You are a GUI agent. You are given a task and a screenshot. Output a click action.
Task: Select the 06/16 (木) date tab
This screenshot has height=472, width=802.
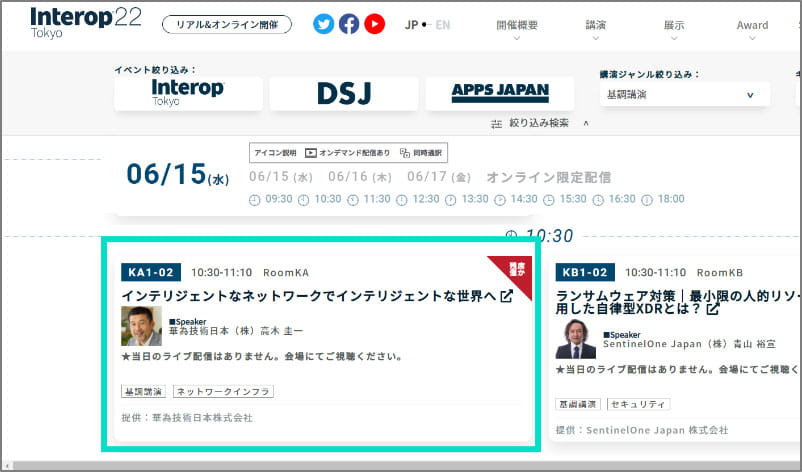click(360, 177)
